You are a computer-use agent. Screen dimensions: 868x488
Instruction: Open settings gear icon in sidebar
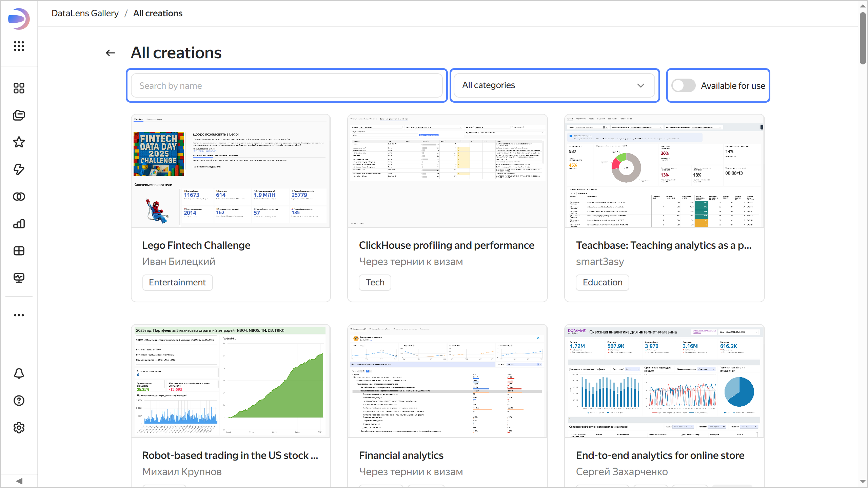pos(19,428)
